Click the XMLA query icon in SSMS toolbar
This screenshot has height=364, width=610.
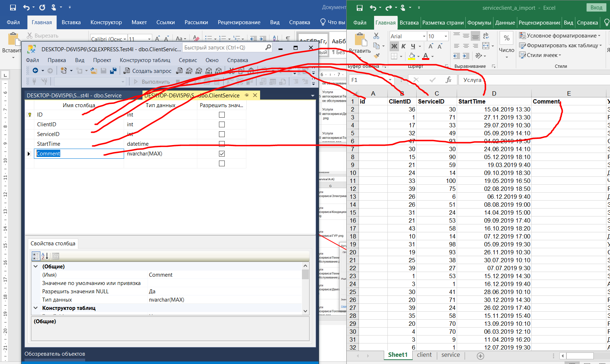(209, 71)
